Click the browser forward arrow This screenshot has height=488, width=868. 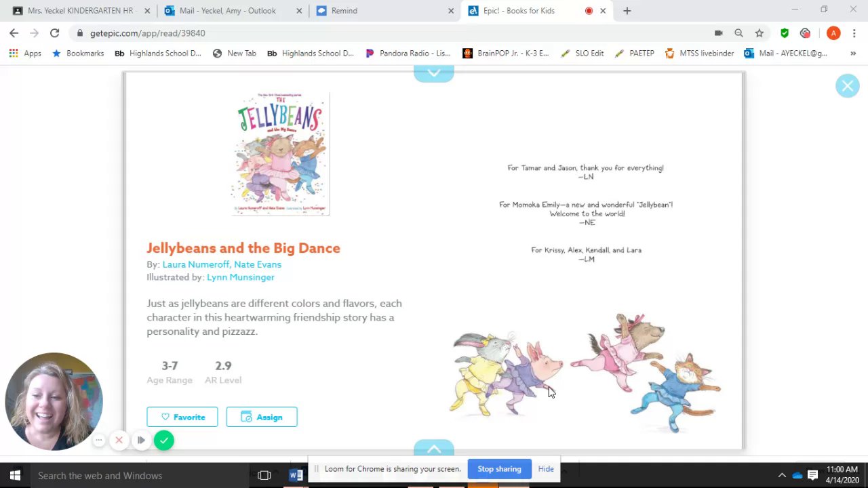(x=34, y=33)
